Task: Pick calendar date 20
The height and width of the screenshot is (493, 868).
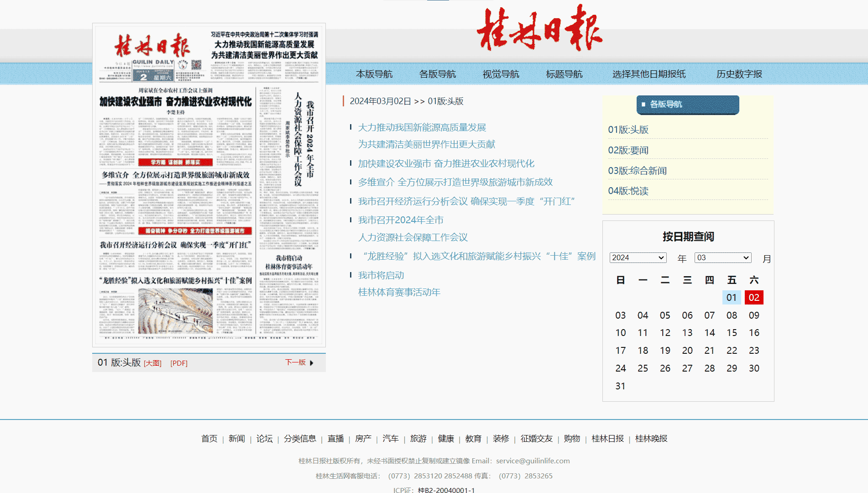Action: click(687, 351)
